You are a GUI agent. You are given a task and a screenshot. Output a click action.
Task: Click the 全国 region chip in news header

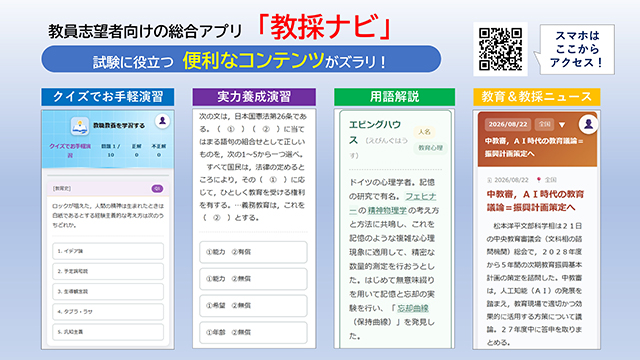[544, 124]
